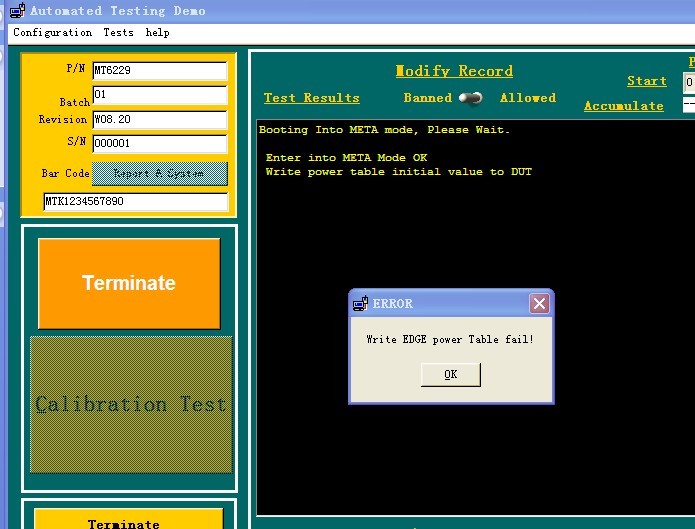Screen dimensions: 695x529
Task: Click the S/N field 000001
Action: point(160,144)
